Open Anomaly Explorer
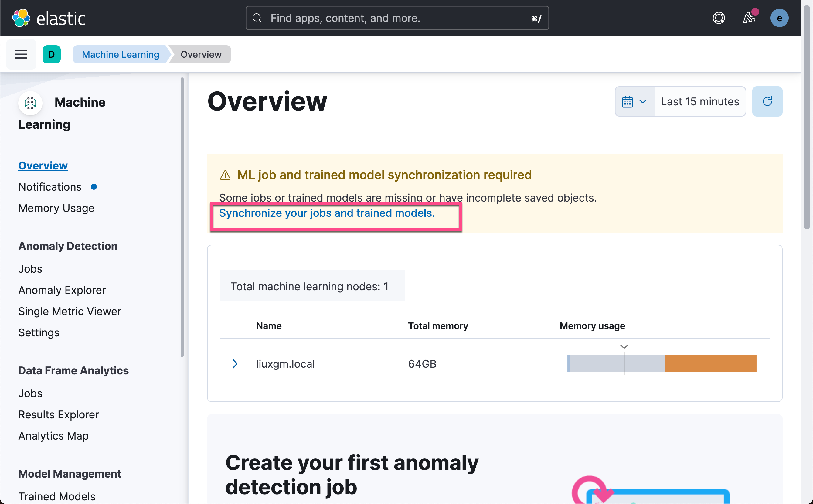Screen dimensions: 813x504 coord(62,290)
